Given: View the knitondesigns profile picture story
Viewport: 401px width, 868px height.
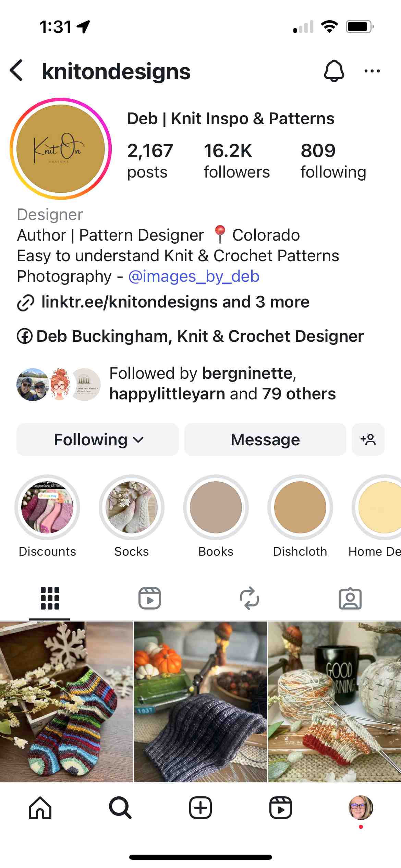Looking at the screenshot, I should tap(61, 148).
